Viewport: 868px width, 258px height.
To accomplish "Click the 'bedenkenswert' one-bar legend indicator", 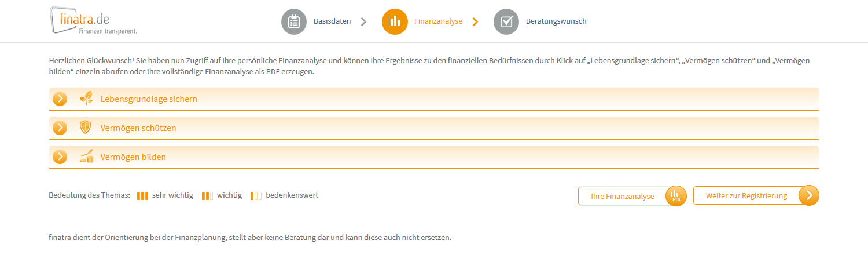I will coord(256,195).
